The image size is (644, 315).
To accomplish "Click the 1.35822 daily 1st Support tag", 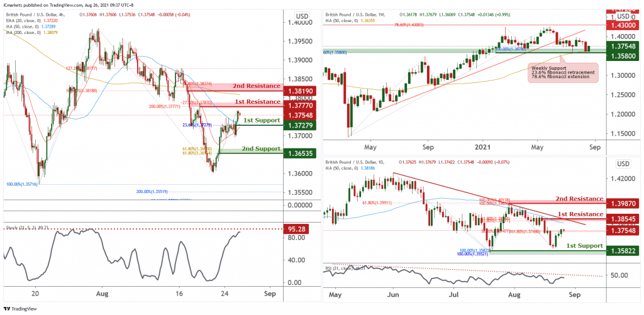I will 623,250.
